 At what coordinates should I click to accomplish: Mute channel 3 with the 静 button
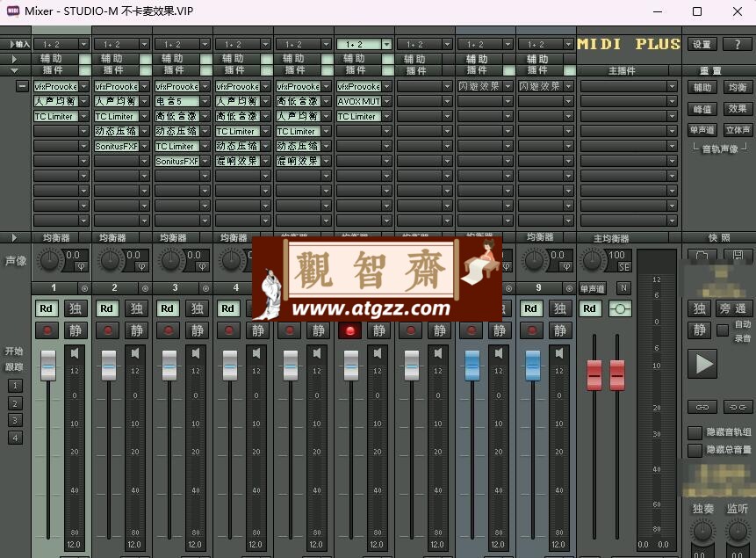point(198,330)
